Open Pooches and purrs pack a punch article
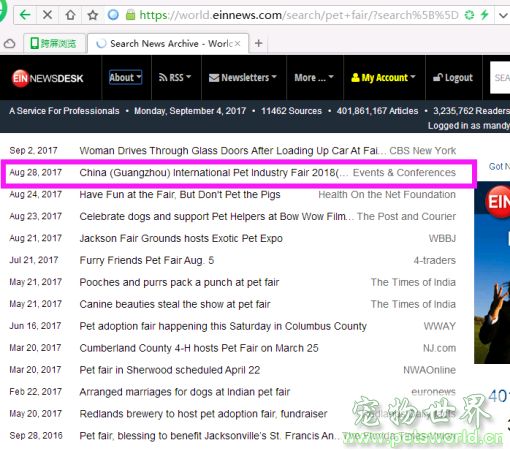 tap(179, 282)
